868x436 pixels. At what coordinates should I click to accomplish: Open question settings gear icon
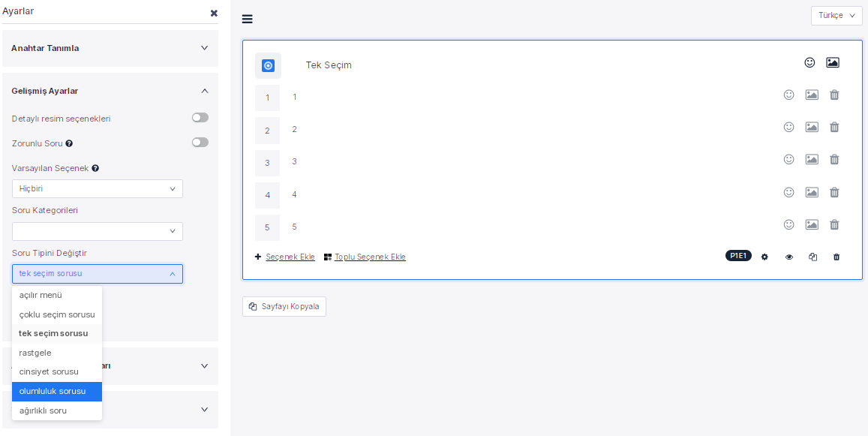(764, 257)
